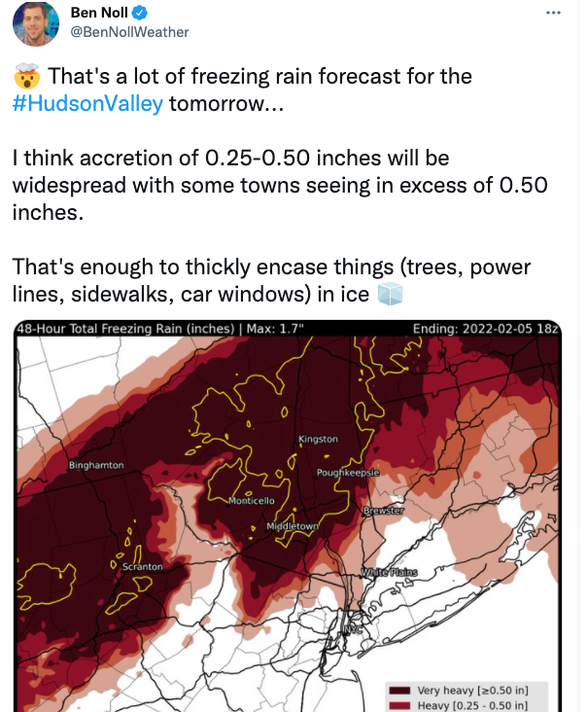This screenshot has height=712, width=588.
Task: Open the @BenNollWeather handle link
Action: [130, 32]
